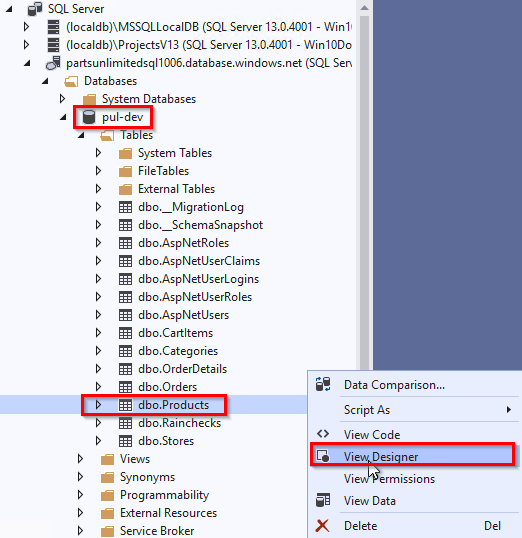Expand the System Databases folder
Screen dimensions: 522x538
coord(62,99)
